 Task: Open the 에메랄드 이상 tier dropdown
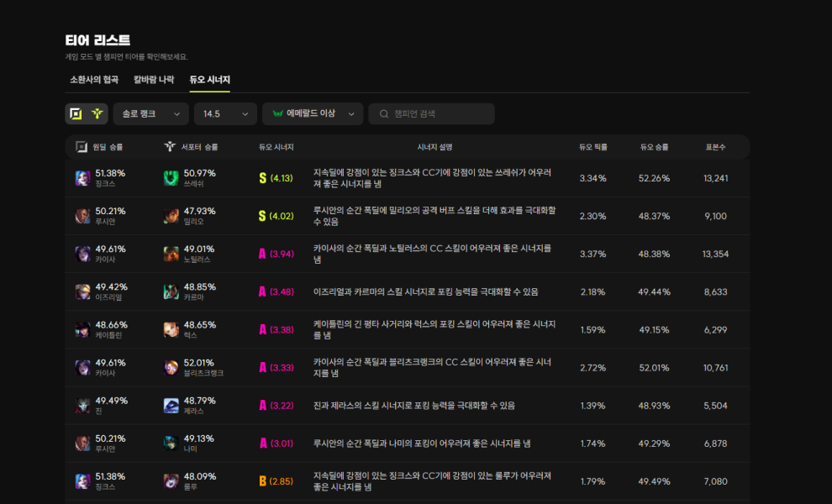[313, 113]
